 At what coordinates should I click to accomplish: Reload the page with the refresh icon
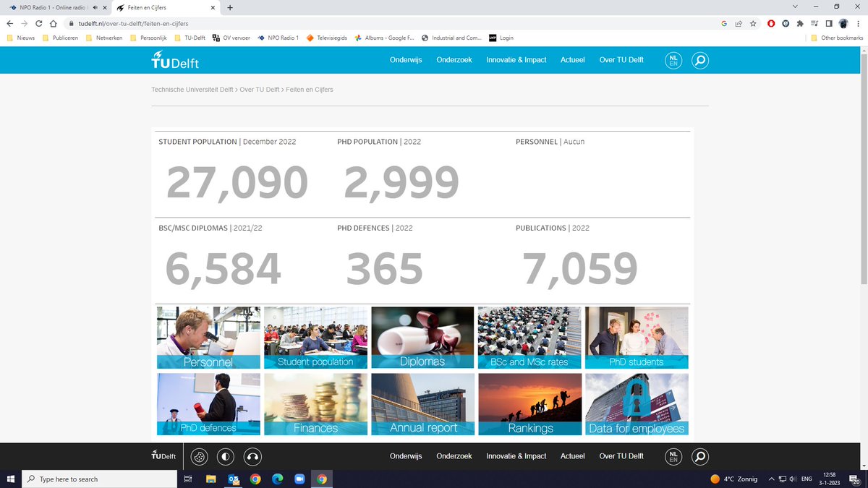click(x=38, y=23)
